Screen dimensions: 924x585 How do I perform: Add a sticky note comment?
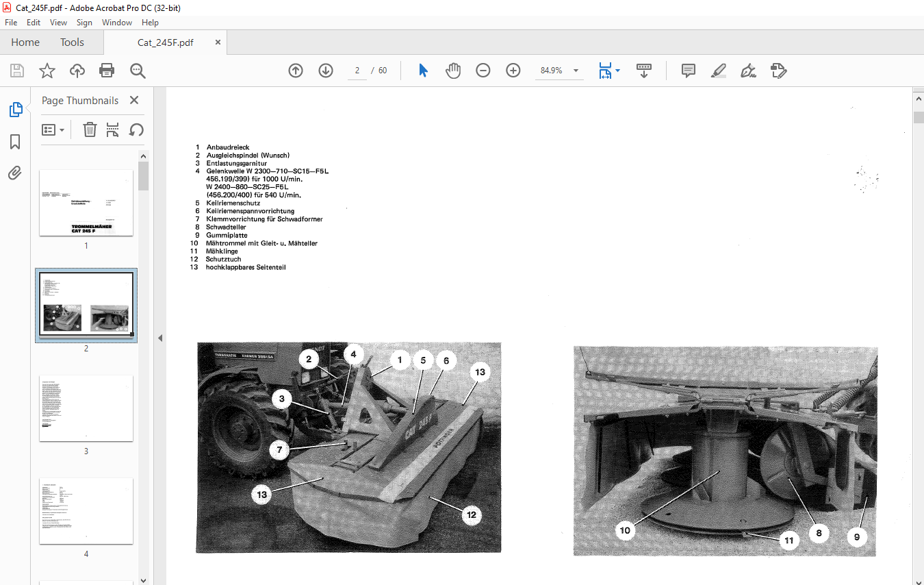coord(689,71)
